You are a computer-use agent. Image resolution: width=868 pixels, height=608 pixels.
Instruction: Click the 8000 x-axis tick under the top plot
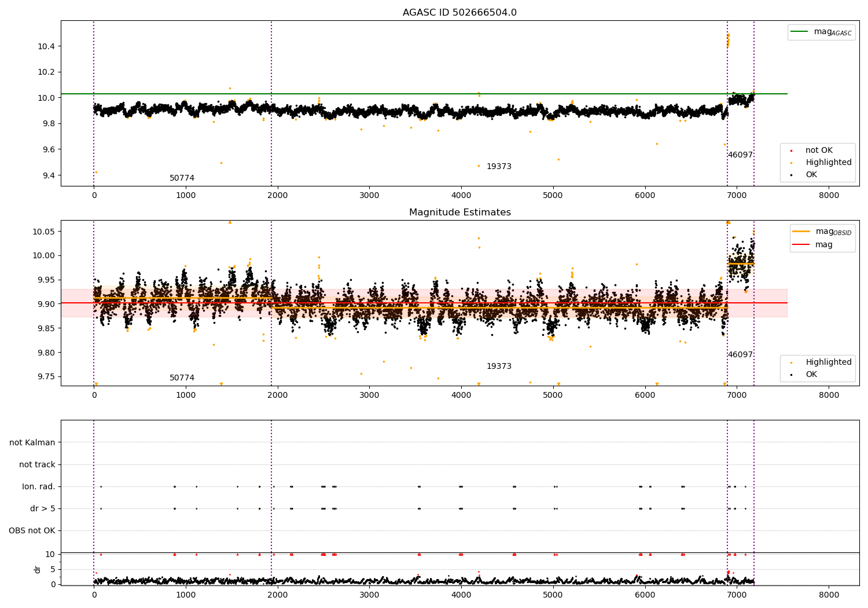tap(829, 196)
